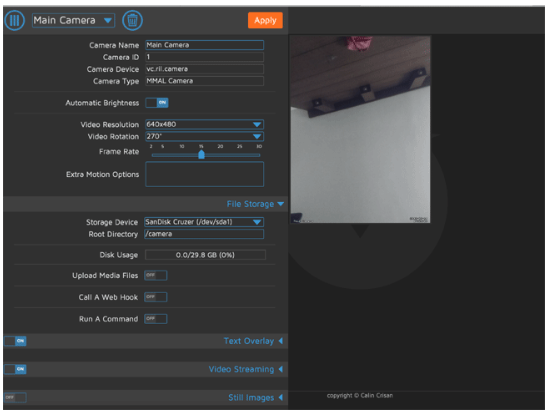Open the settings panel hamburger icon

click(x=14, y=20)
